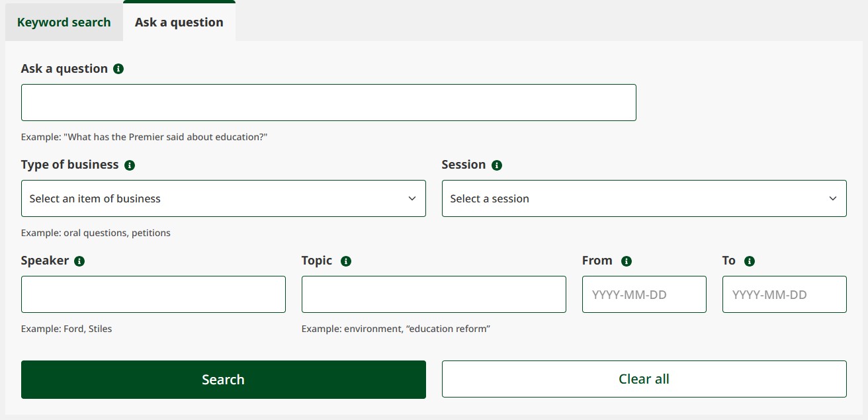This screenshot has width=868, height=420.
Task: Open the Type of business dropdown
Action: (x=223, y=198)
